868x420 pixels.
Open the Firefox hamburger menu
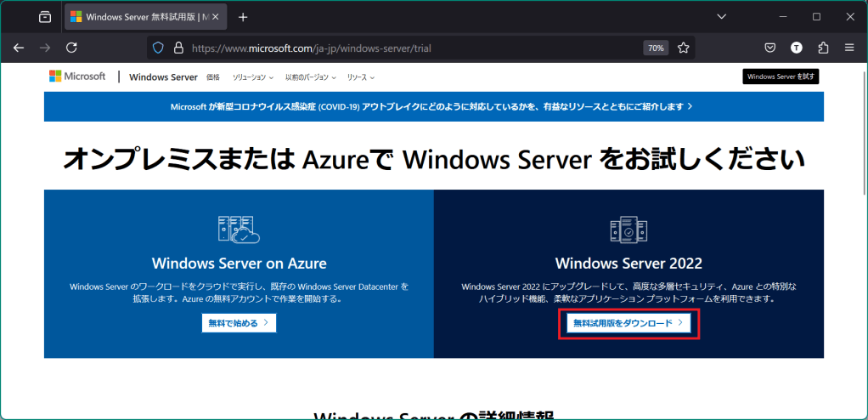click(849, 48)
